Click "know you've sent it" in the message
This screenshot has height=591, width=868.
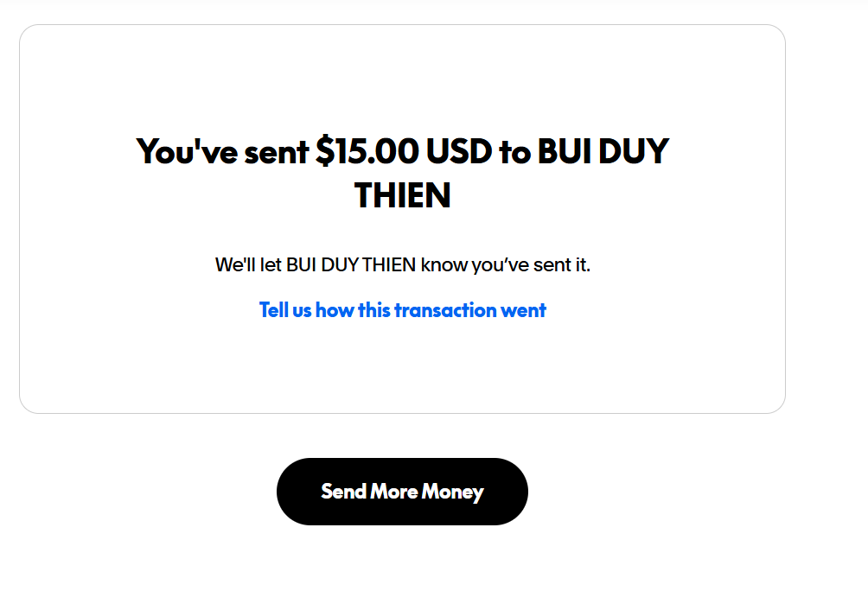(505, 265)
